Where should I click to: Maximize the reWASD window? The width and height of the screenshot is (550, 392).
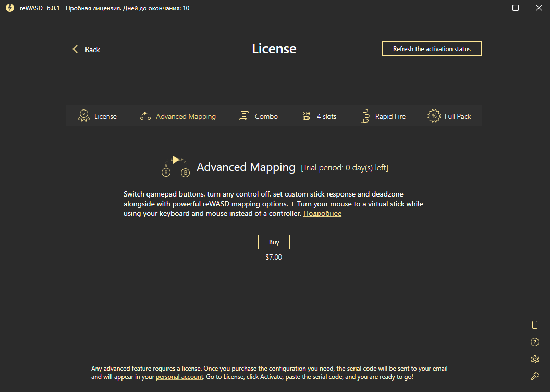[515, 8]
